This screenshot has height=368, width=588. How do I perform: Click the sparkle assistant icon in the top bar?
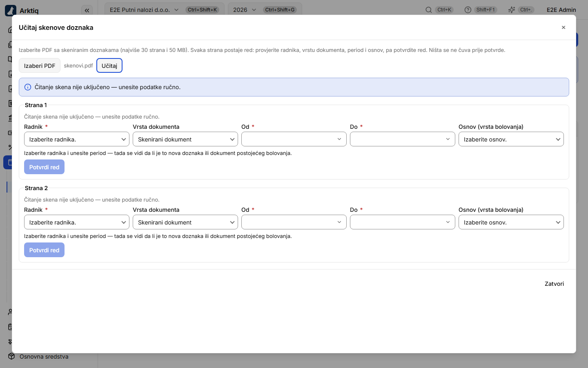click(511, 10)
